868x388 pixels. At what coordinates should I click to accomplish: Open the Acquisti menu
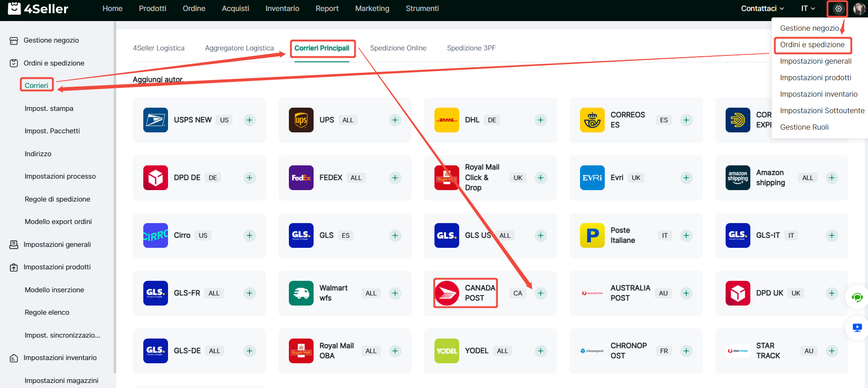coord(235,9)
